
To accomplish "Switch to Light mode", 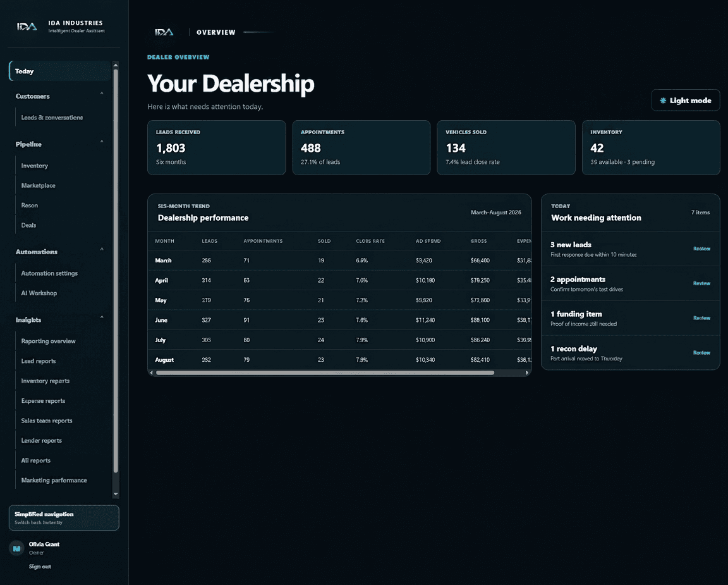I will tap(685, 101).
